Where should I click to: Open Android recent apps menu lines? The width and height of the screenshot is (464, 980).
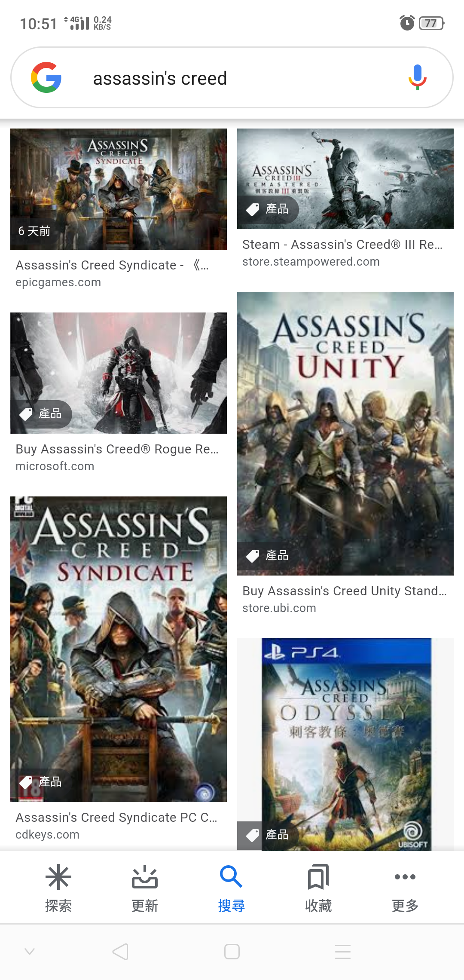click(x=343, y=952)
